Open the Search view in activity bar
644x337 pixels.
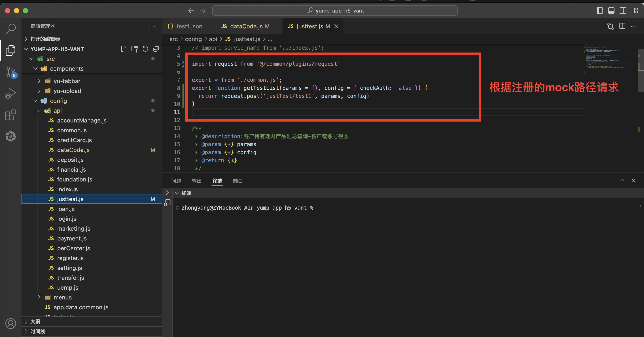point(11,29)
